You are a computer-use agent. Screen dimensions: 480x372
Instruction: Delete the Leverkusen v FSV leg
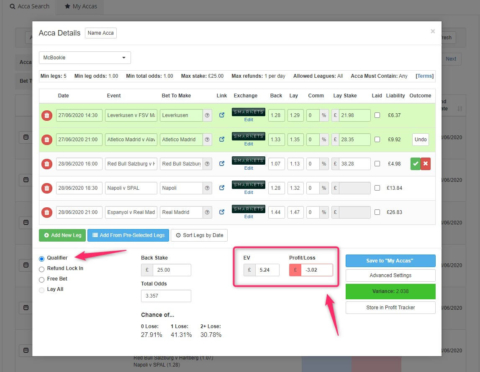click(x=47, y=115)
